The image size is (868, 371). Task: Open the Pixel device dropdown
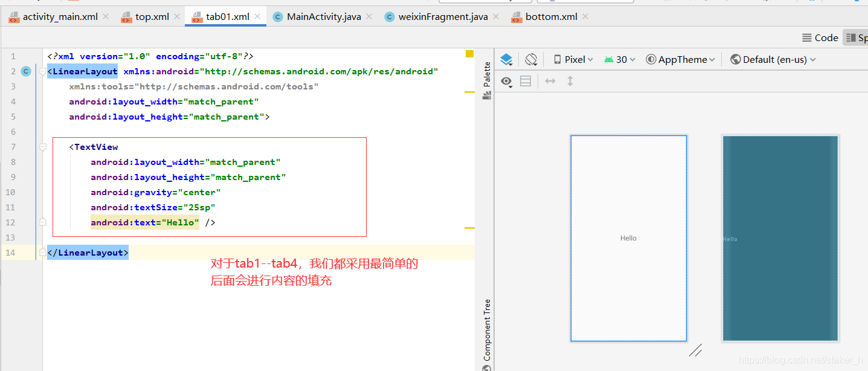(x=573, y=59)
